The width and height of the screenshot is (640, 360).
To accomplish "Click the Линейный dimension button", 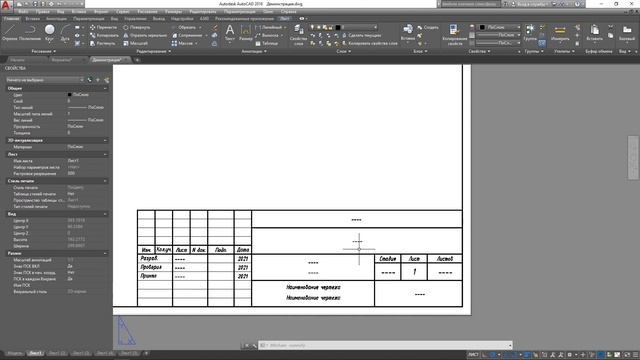I will pos(269,27).
